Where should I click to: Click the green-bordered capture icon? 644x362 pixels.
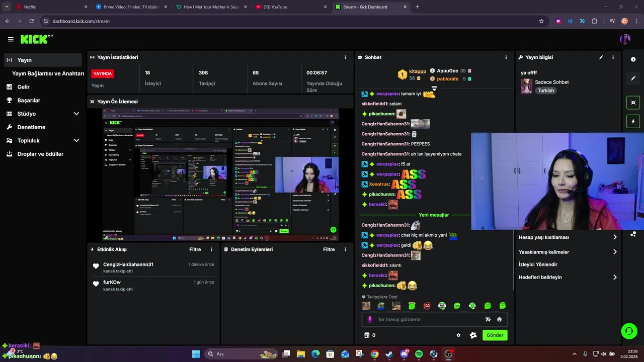pyautogui.click(x=633, y=103)
